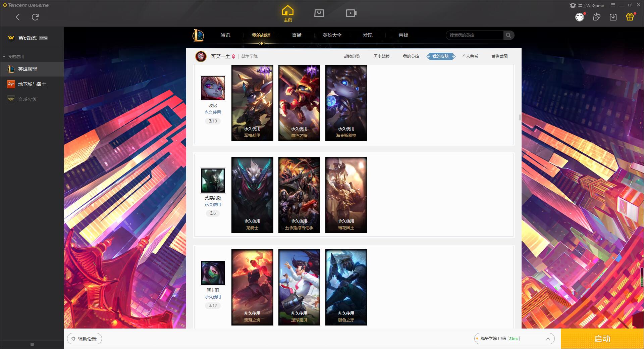Viewport: 644px width, 349px height.
Task: Switch to 历史战绩 sub-tab
Action: (381, 56)
